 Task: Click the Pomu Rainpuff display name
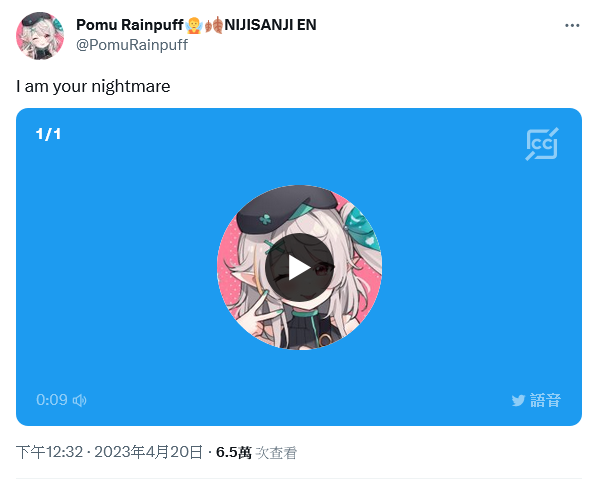pos(130,25)
